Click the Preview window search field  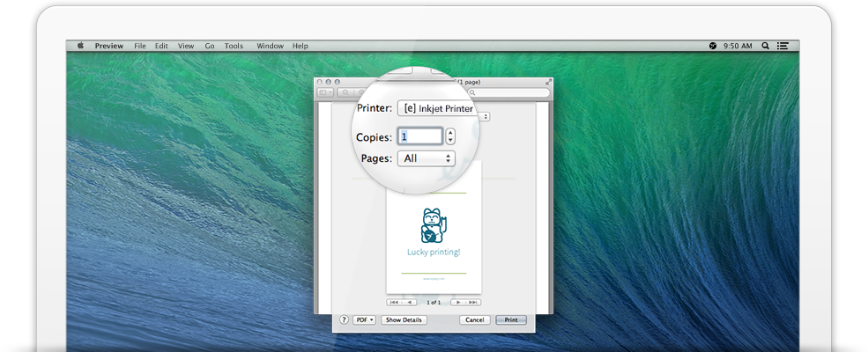508,92
